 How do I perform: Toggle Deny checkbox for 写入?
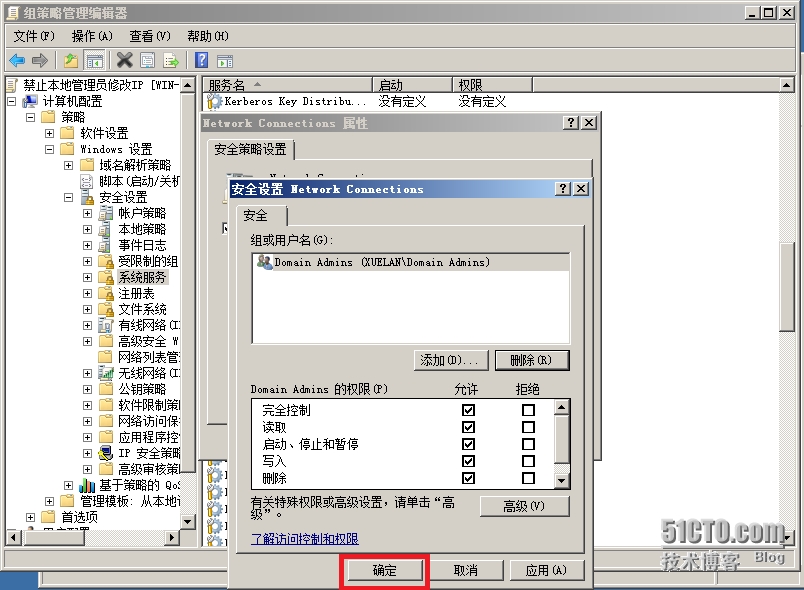pos(528,461)
